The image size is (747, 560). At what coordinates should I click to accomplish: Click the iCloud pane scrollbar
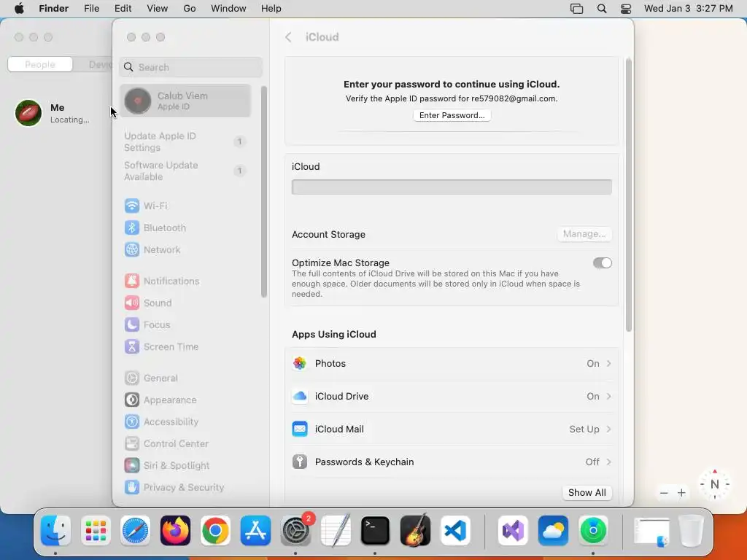(629, 195)
